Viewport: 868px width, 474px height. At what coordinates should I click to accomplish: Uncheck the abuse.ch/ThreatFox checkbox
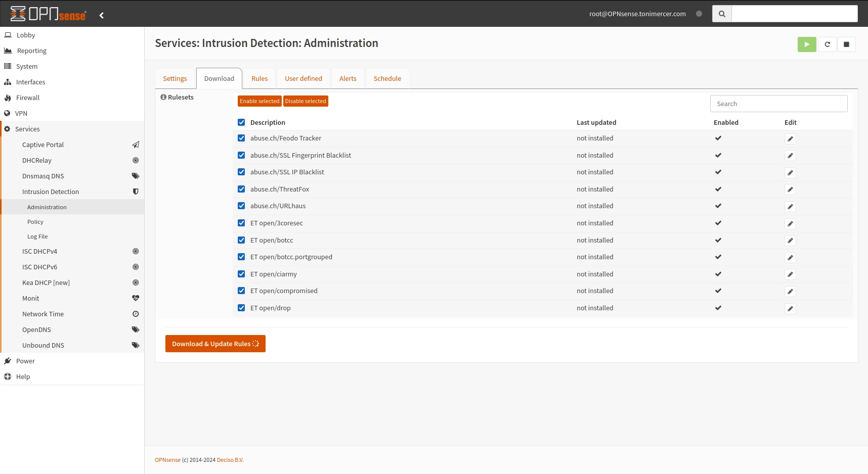tap(241, 189)
